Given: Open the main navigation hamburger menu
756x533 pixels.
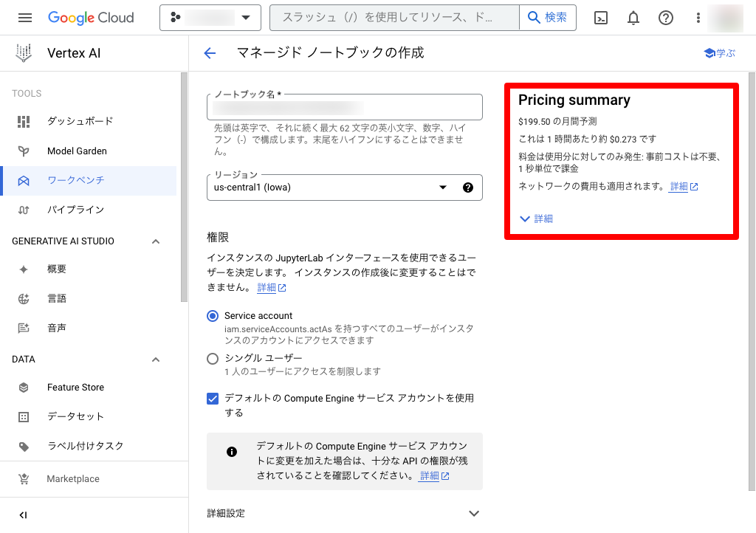Looking at the screenshot, I should tap(25, 18).
